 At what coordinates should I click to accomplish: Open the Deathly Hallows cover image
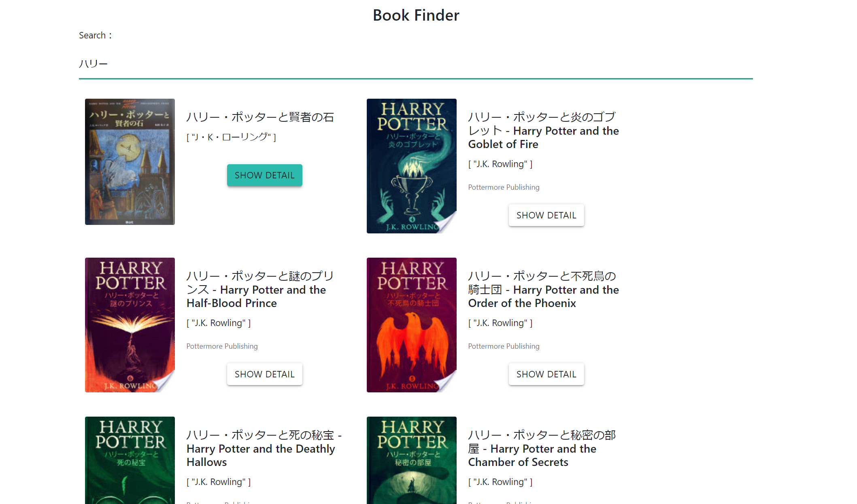[130, 460]
